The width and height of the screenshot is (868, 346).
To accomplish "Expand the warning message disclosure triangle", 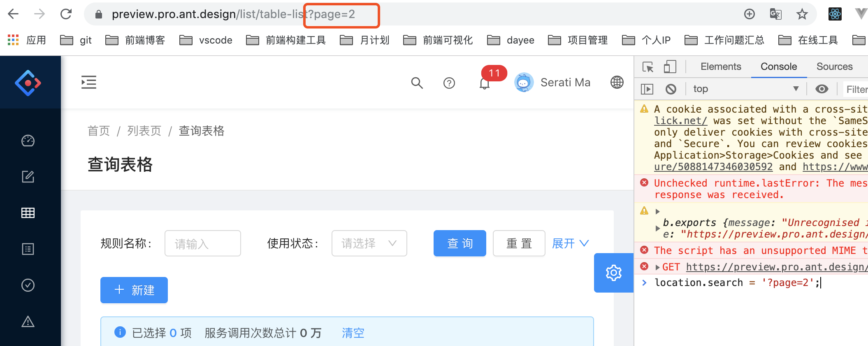I will [x=657, y=212].
